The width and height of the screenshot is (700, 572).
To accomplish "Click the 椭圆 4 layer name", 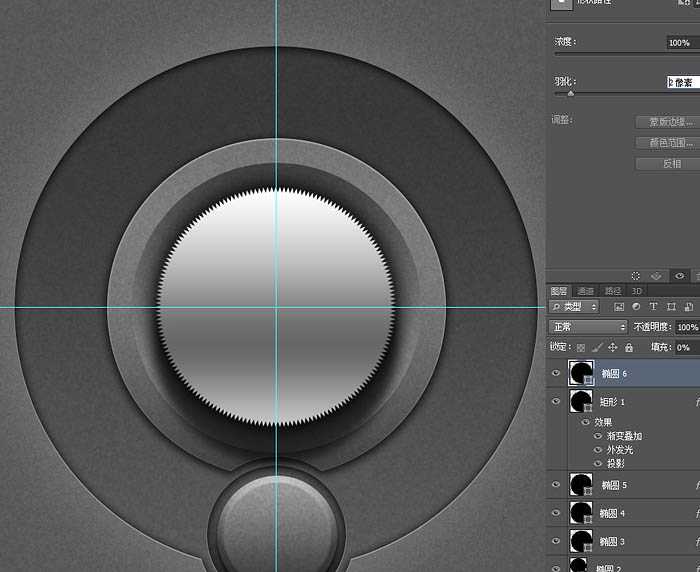I will (612, 514).
